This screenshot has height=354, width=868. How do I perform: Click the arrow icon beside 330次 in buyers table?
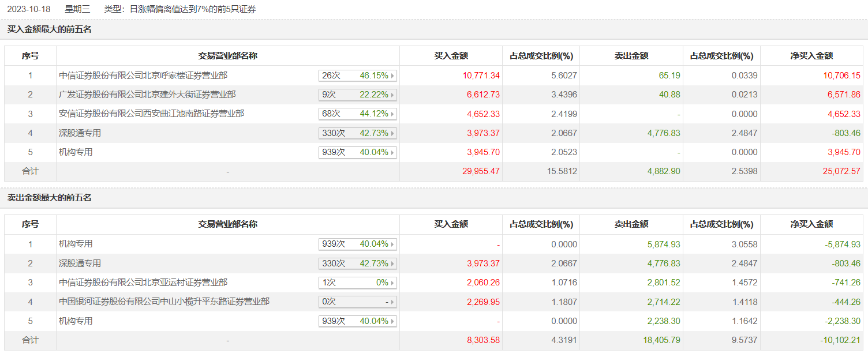393,134
